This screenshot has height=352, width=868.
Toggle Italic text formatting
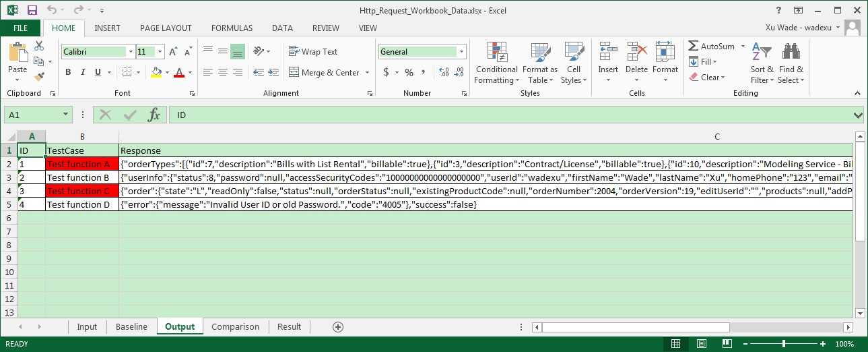tap(83, 72)
